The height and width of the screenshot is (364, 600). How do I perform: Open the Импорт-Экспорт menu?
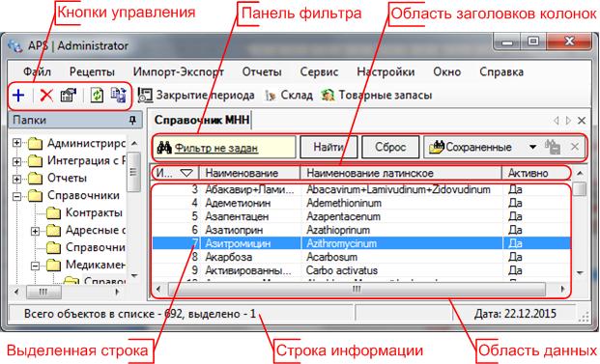[x=179, y=71]
